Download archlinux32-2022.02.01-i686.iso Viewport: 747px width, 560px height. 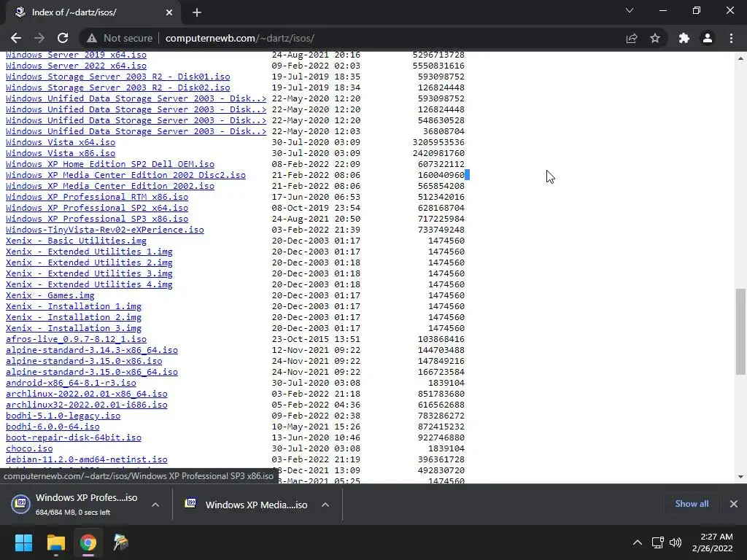click(x=86, y=405)
